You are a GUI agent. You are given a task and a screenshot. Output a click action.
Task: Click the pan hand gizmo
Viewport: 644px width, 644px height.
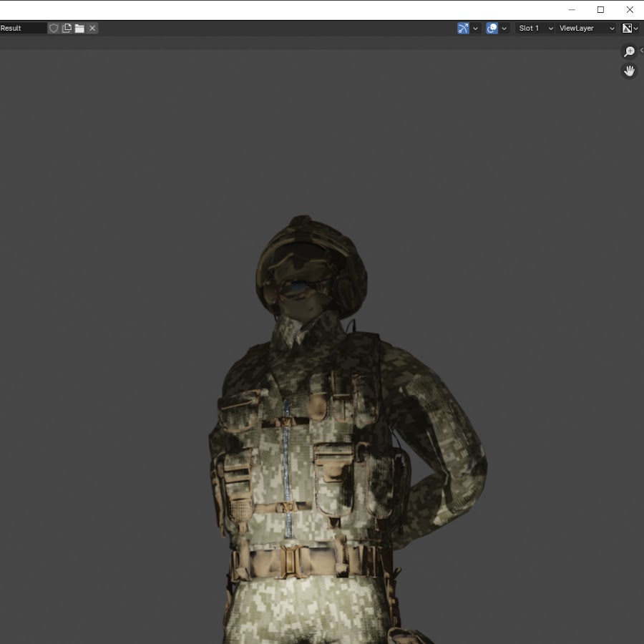[x=629, y=71]
